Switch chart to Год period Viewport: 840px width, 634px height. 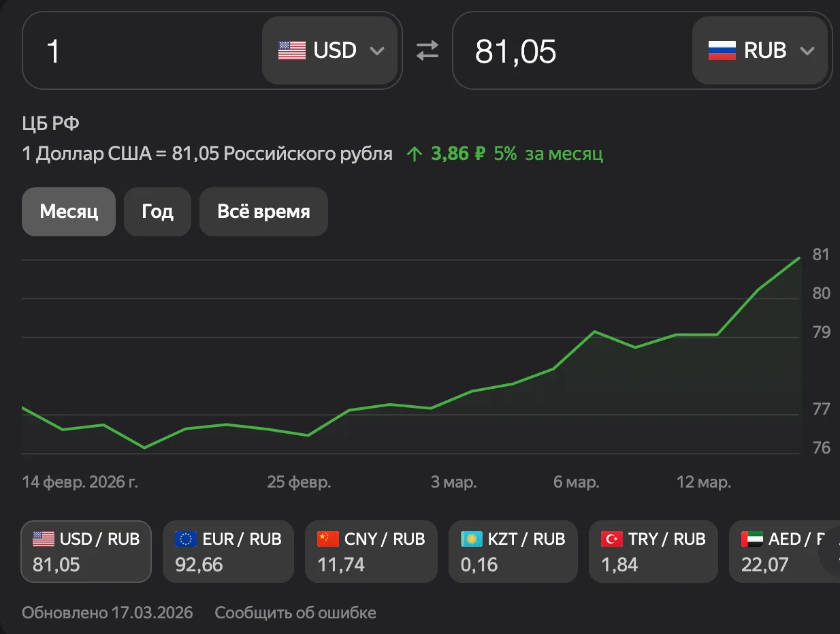157,212
